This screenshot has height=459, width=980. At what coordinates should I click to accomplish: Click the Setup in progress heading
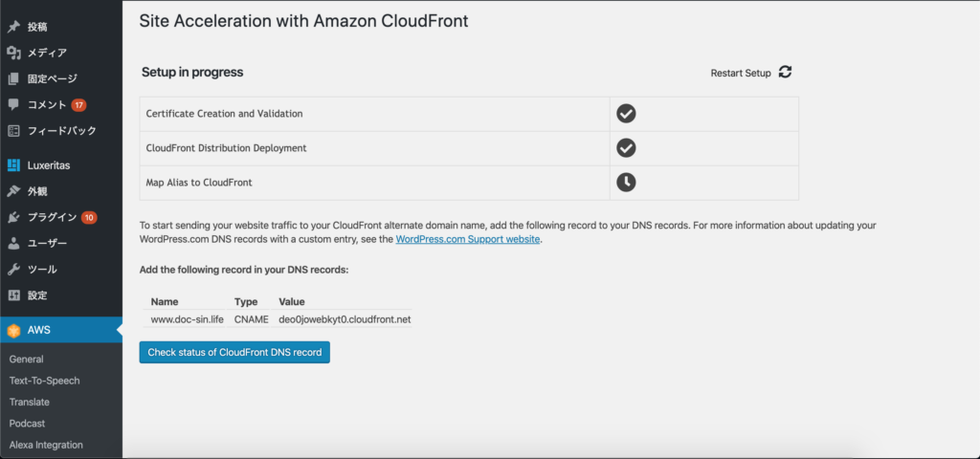coord(192,73)
